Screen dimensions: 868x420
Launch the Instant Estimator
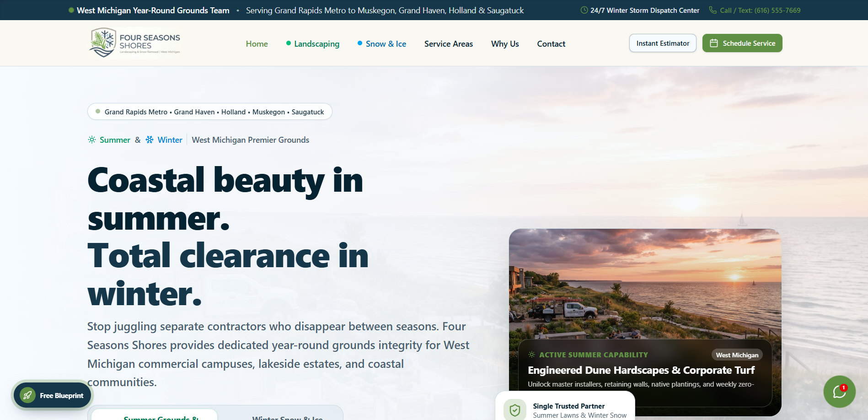[663, 43]
